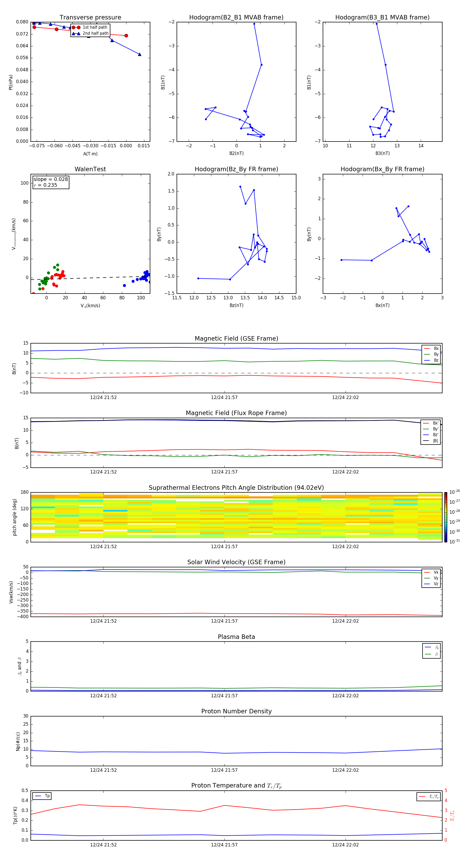The image size is (473, 868).
Task: Click the 'B2(nT)' x-axis label
Action: 236,153
